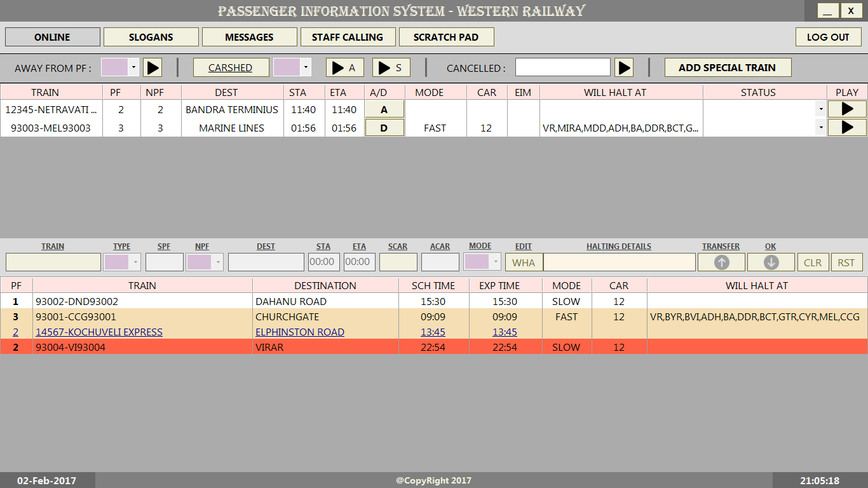This screenshot has height=488, width=868.
Task: Open the STAFF CALLING tab
Action: (348, 37)
